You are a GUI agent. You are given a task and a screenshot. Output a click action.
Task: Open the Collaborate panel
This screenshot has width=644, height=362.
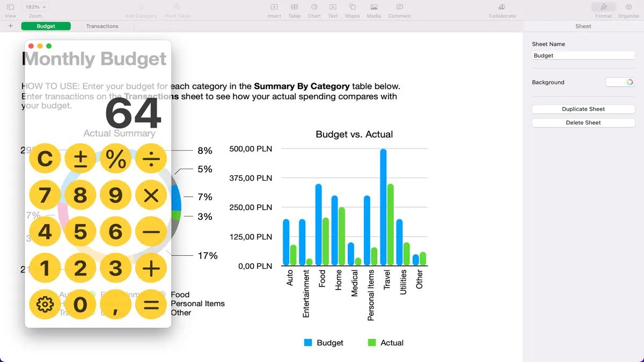click(502, 10)
